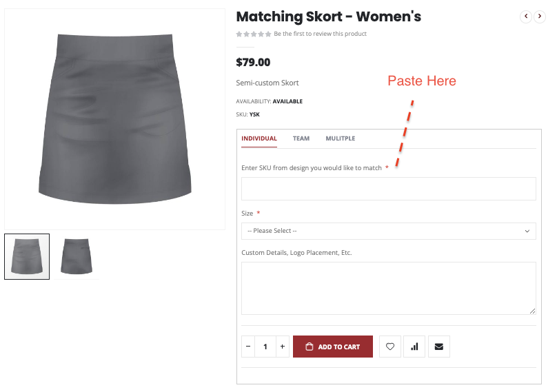Decrease quantity with the minus button
This screenshot has width=557, height=392.
(x=248, y=347)
